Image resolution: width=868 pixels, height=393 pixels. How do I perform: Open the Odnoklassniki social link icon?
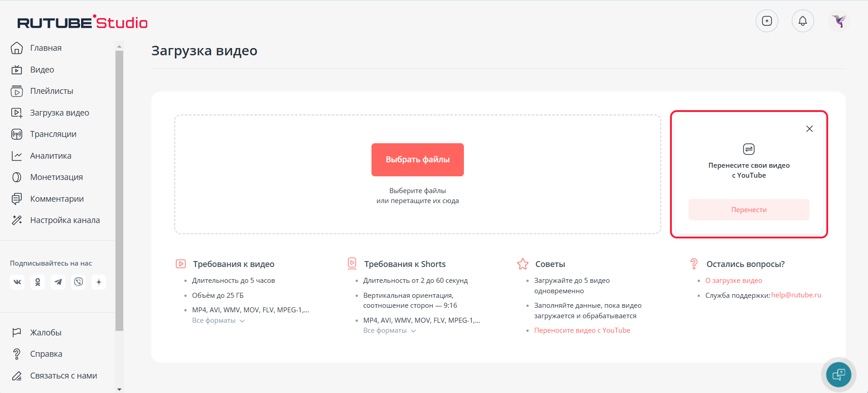pyautogui.click(x=38, y=282)
